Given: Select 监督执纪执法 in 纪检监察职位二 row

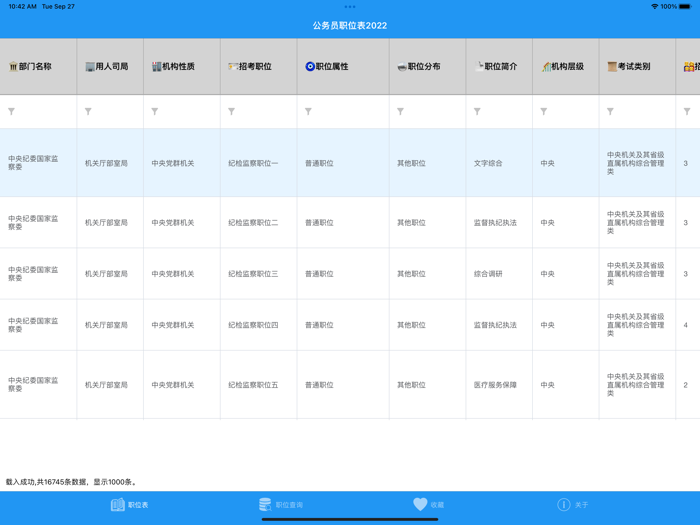Looking at the screenshot, I should pos(495,223).
